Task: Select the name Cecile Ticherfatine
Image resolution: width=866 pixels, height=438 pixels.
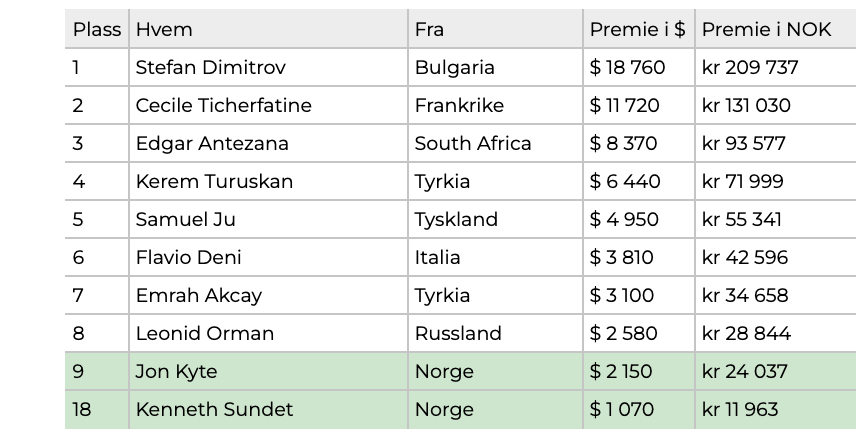Action: 224,105
